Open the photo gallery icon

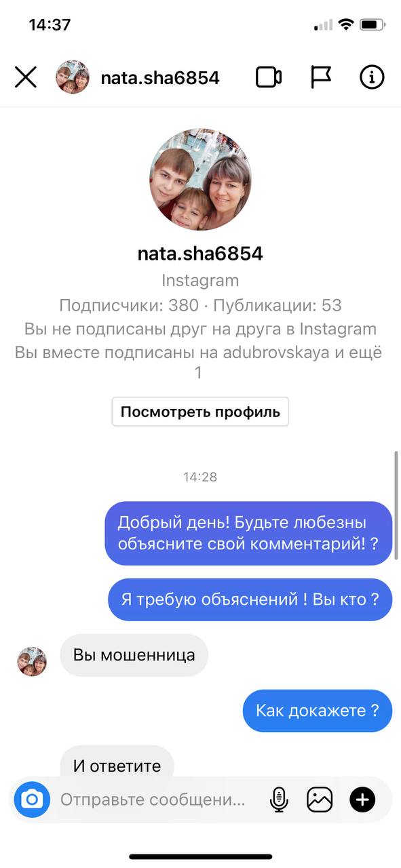tap(320, 800)
